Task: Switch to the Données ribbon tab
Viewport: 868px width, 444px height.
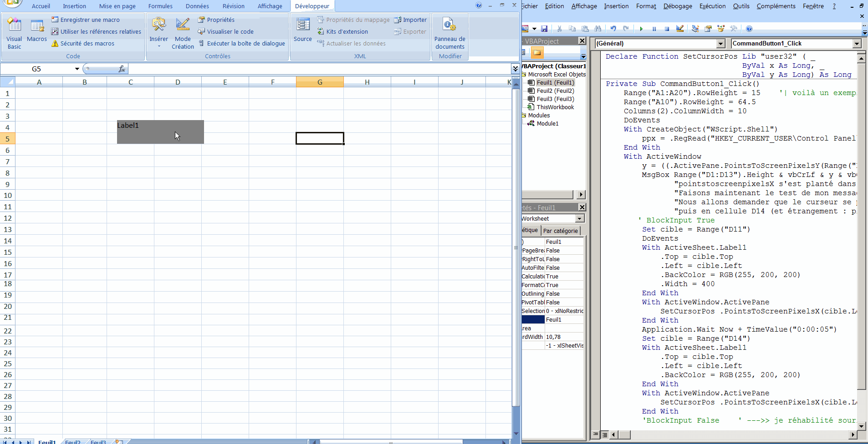Action: (197, 6)
